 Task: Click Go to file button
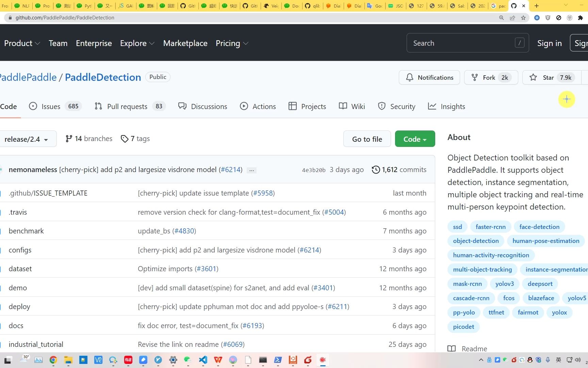point(367,139)
